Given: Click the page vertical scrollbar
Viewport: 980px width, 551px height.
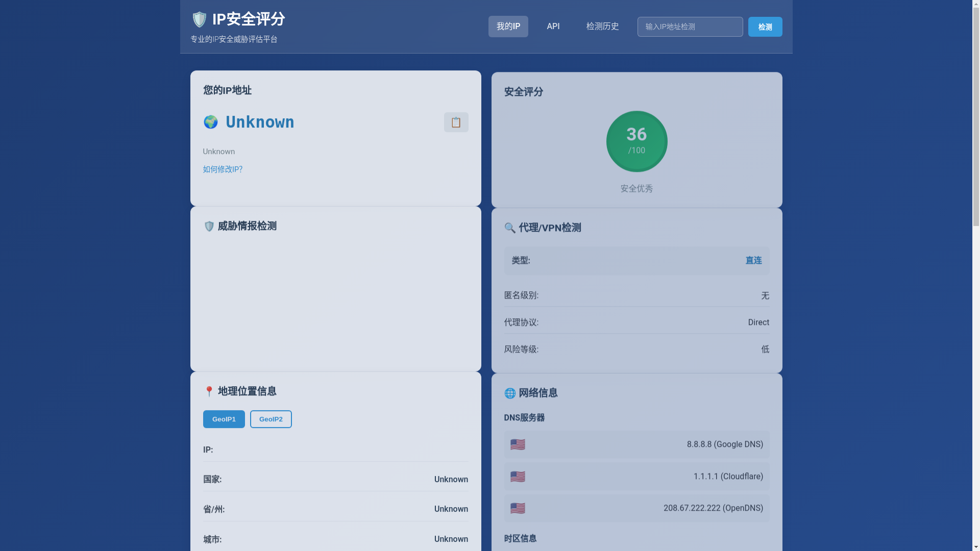Looking at the screenshot, I should (x=976, y=117).
